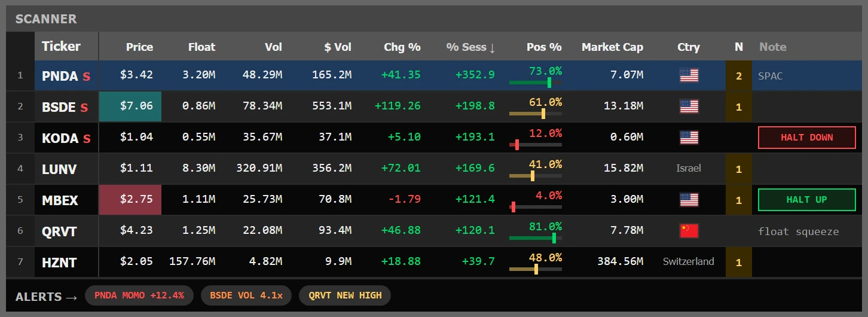The image size is (868, 317).
Task: Open the PNDA MOMO +12.4% alert
Action: [x=139, y=295]
